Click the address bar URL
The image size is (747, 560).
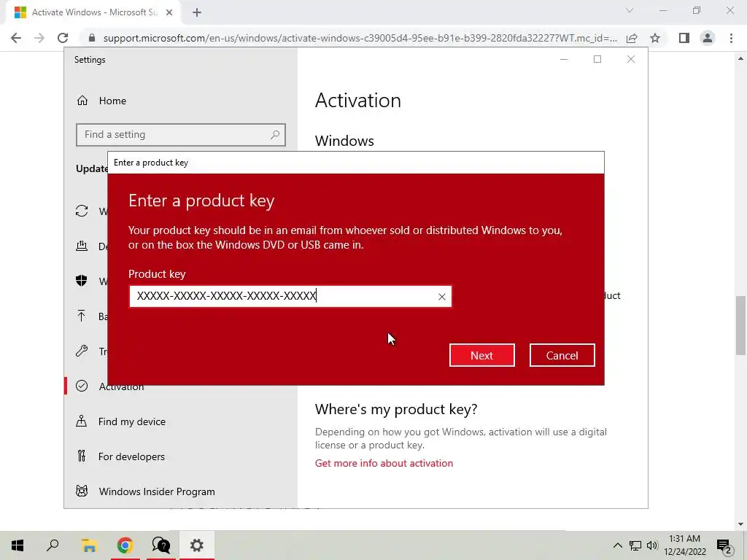click(360, 38)
